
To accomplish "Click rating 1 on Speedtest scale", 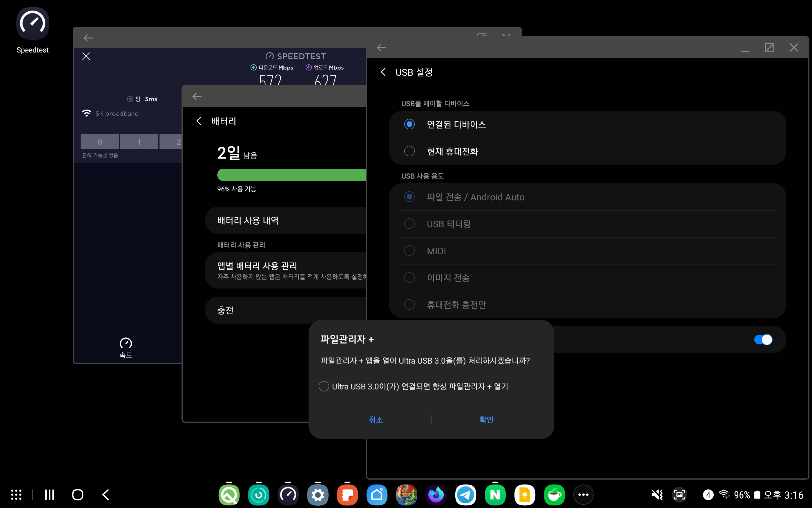I will coord(139,142).
